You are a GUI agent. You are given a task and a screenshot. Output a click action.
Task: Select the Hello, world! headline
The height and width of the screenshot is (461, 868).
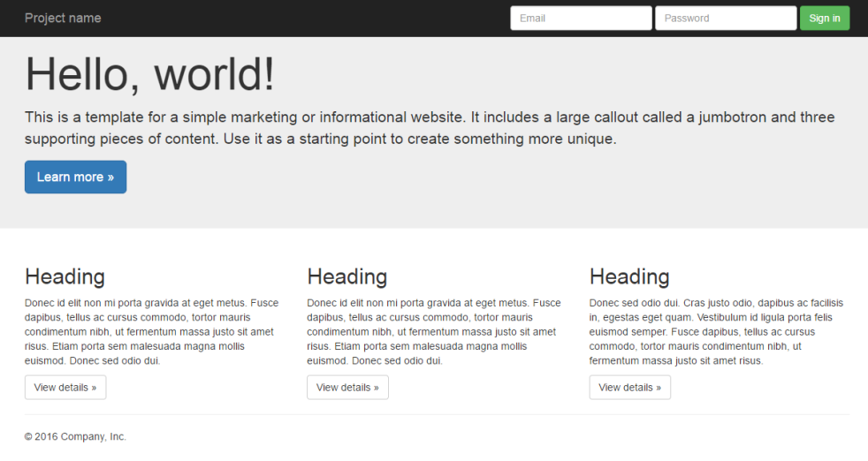tap(149, 74)
